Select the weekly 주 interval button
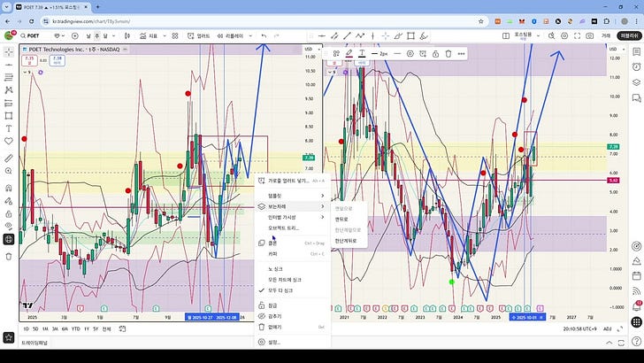 (97, 36)
